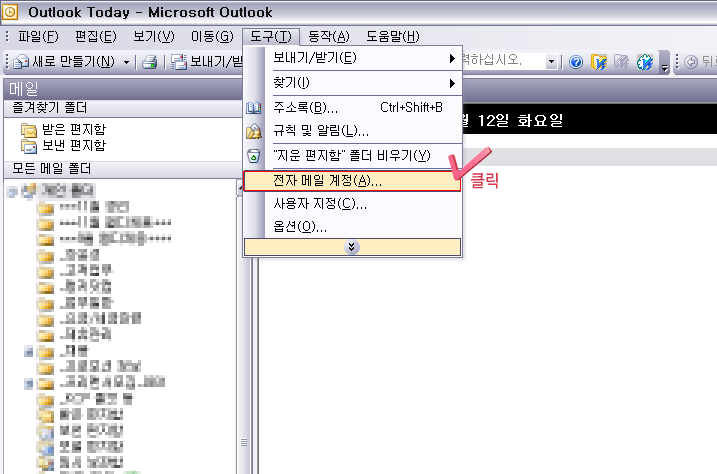Click 모든 메일 폴더 section header

click(123, 169)
